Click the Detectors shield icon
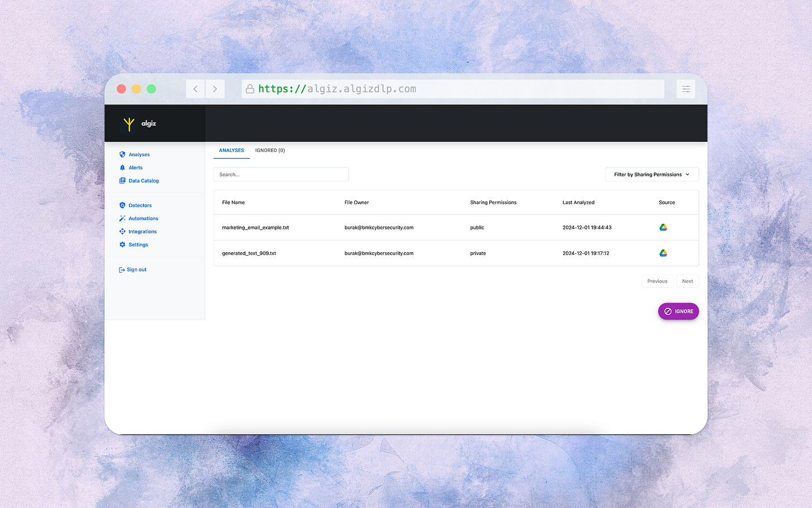 [122, 205]
